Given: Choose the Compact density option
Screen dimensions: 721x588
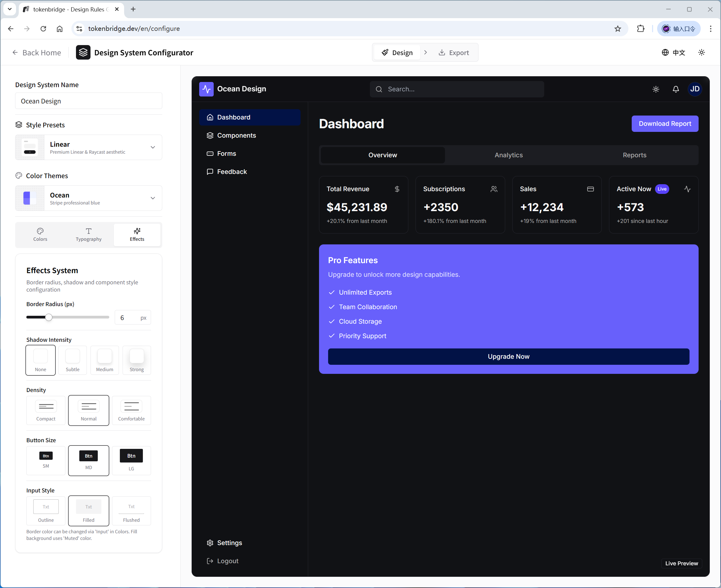Looking at the screenshot, I should (x=46, y=410).
